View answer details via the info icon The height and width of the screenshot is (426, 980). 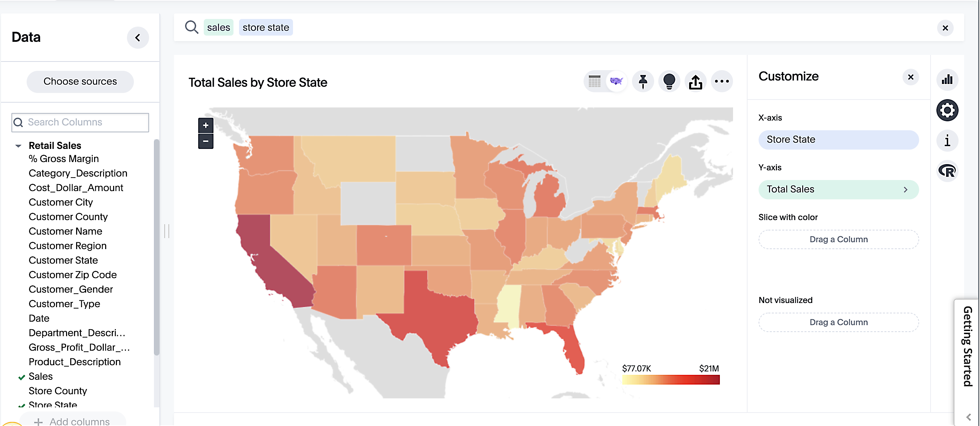click(947, 141)
